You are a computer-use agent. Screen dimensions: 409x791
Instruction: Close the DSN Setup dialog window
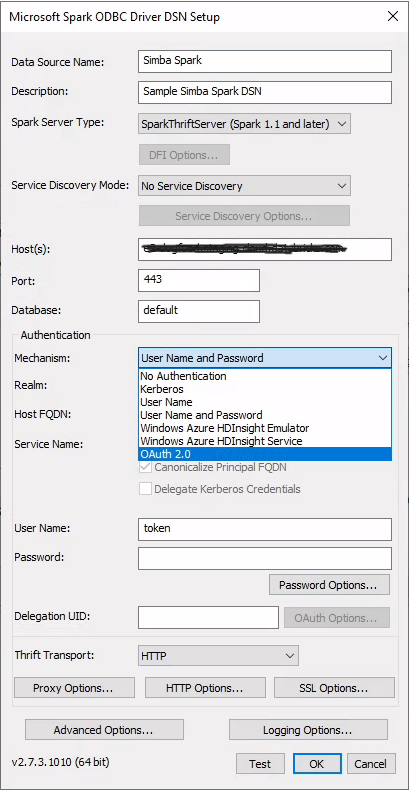[x=393, y=16]
